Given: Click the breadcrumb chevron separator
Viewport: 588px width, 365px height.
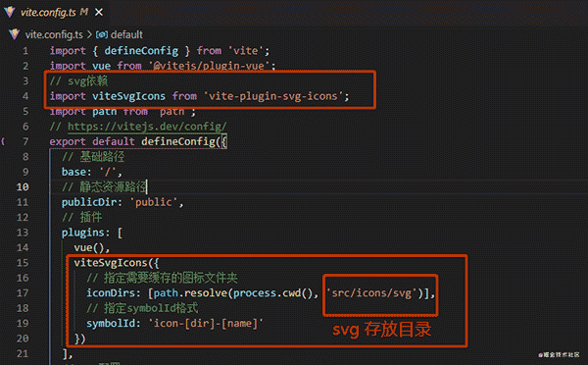Looking at the screenshot, I should tap(89, 34).
